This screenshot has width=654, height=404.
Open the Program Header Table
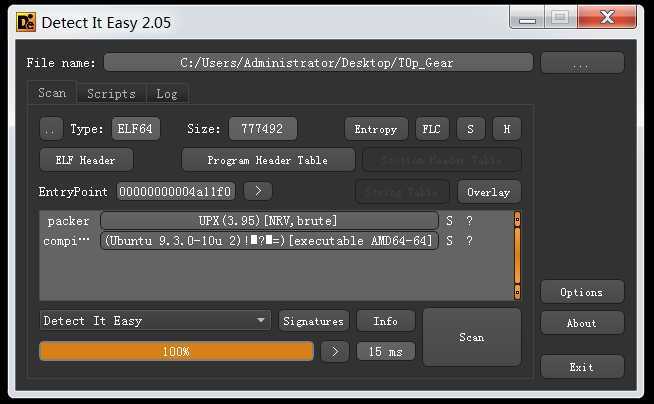tap(268, 160)
